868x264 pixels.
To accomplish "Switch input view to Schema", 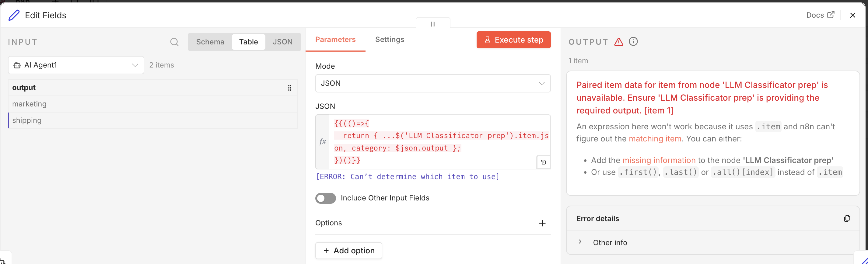I will [x=210, y=42].
